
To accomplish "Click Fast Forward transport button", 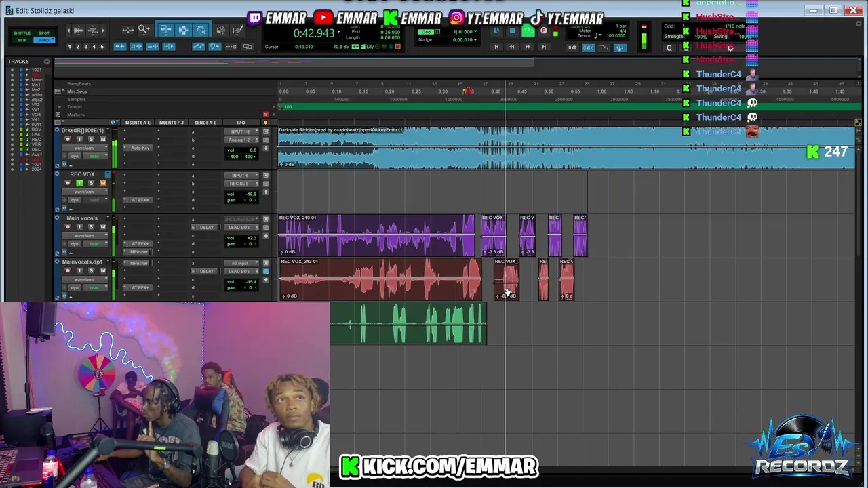I will [528, 47].
